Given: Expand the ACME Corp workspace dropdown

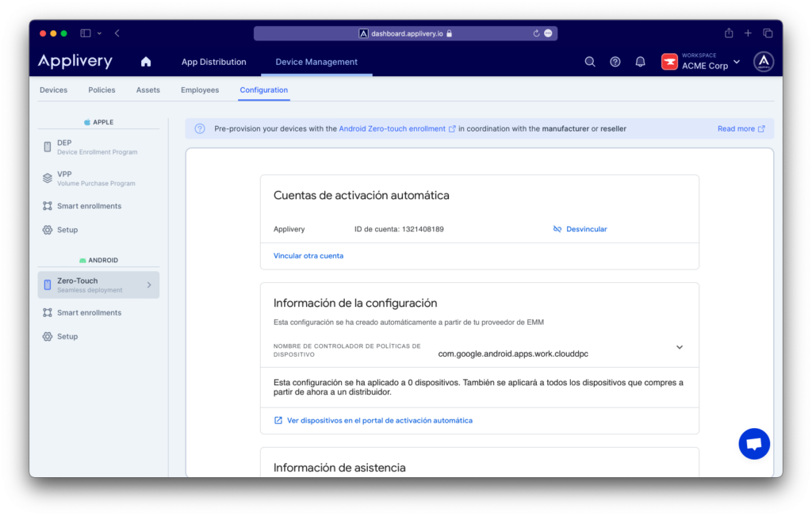Looking at the screenshot, I should click(737, 62).
